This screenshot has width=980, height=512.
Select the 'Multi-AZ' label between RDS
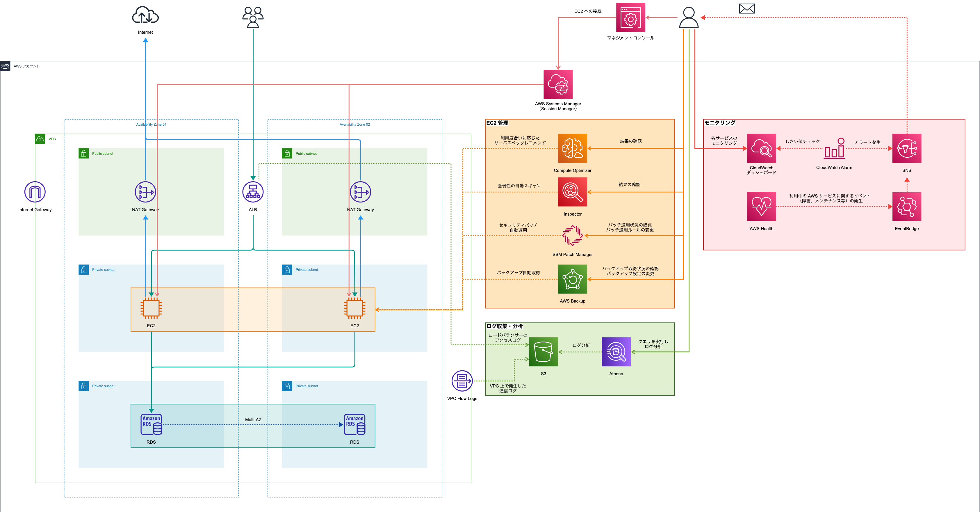253,419
